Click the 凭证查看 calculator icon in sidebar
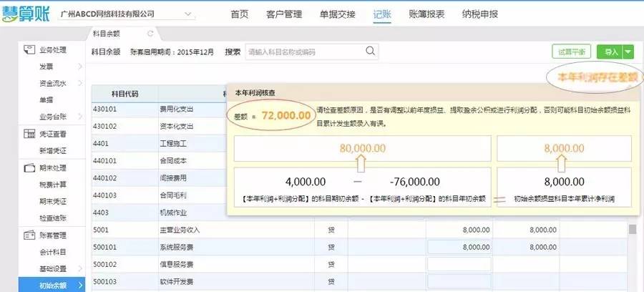644x292 pixels. coord(29,134)
